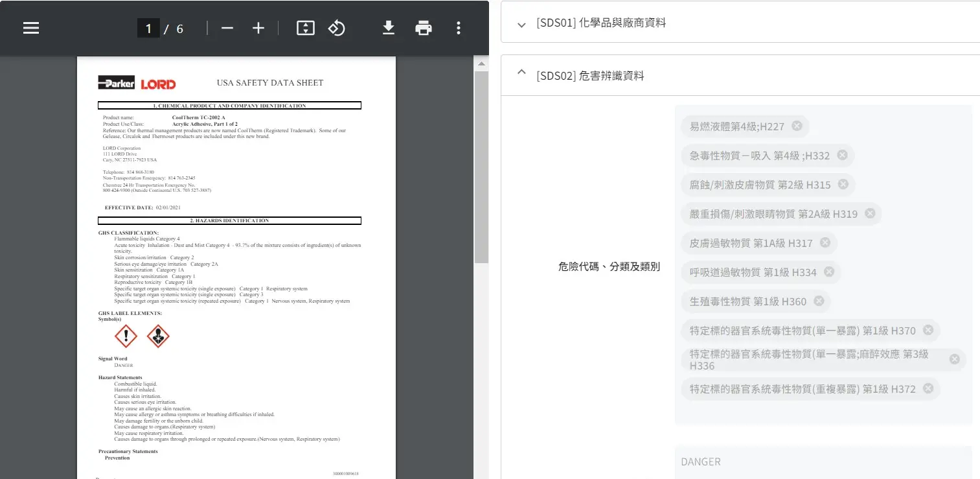Delete the 生殖毒性物質 H360 tag
This screenshot has height=479, width=980.
(819, 301)
